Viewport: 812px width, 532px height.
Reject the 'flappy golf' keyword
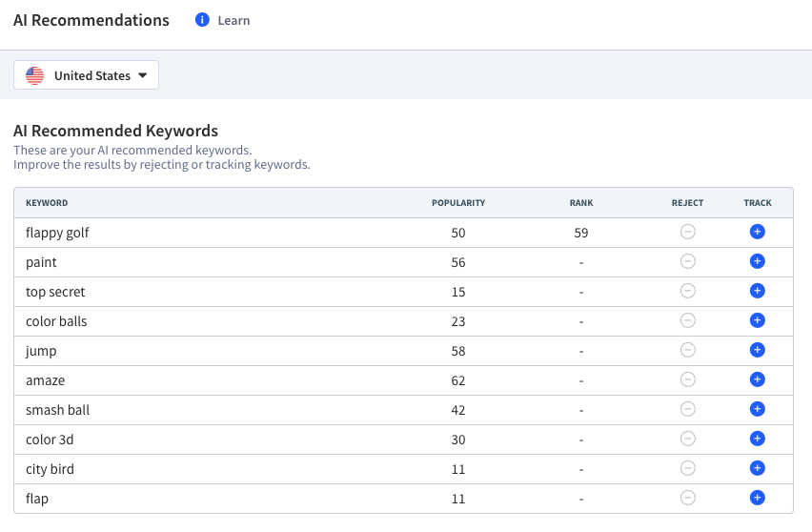point(688,232)
